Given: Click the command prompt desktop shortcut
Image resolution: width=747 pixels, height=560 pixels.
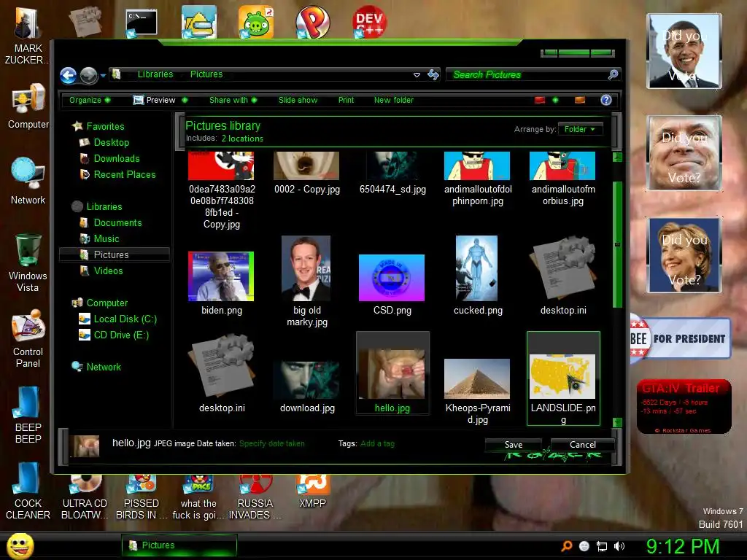Looking at the screenshot, I should point(142,23).
